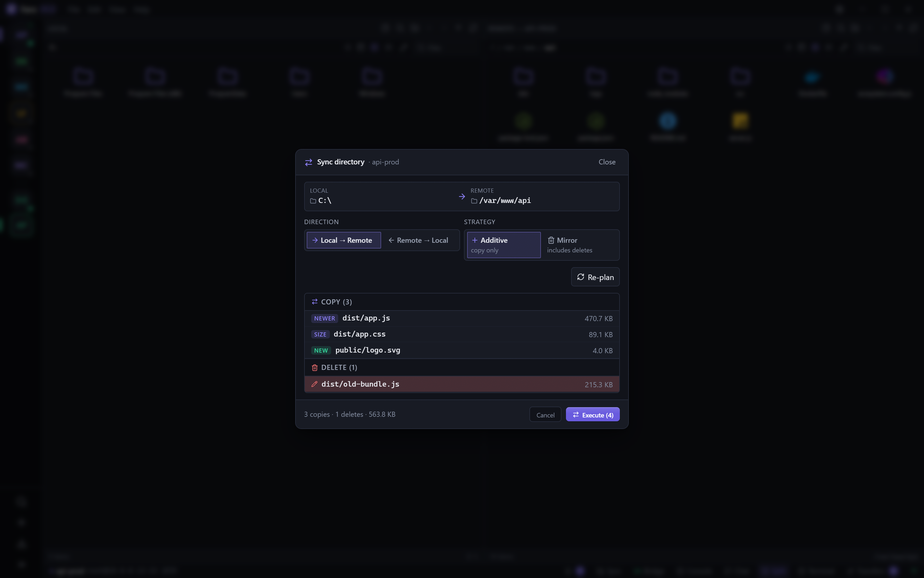
Task: Click the swap icon in the COPY (3) header
Action: point(315,302)
